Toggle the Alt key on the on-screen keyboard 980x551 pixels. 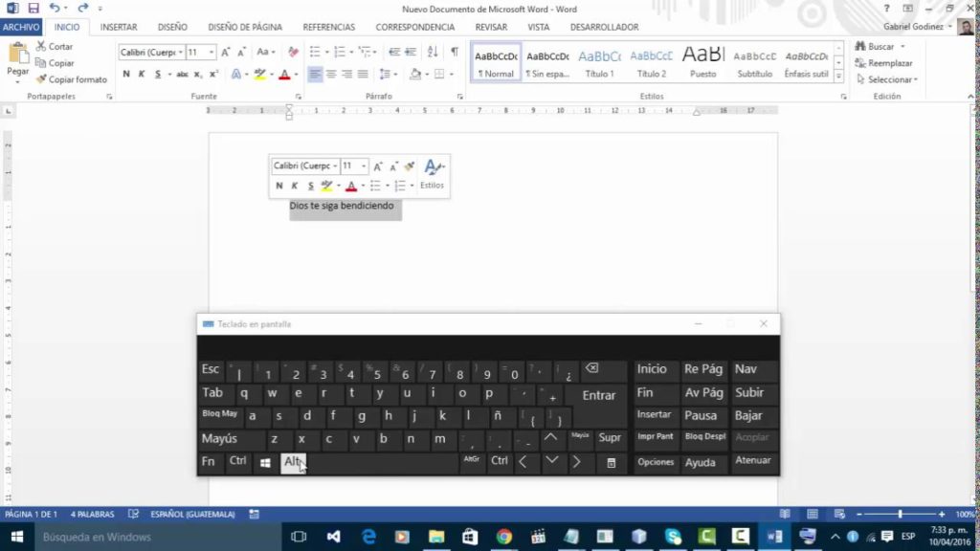click(x=293, y=460)
